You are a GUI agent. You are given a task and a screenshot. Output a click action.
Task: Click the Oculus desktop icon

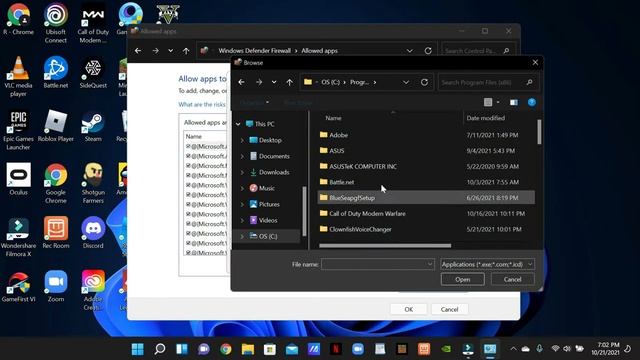point(18,180)
